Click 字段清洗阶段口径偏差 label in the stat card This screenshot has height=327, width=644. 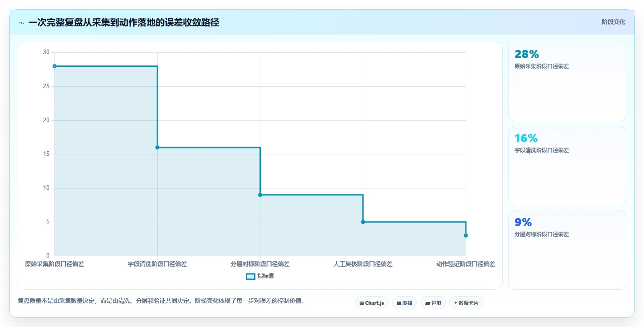pos(542,150)
